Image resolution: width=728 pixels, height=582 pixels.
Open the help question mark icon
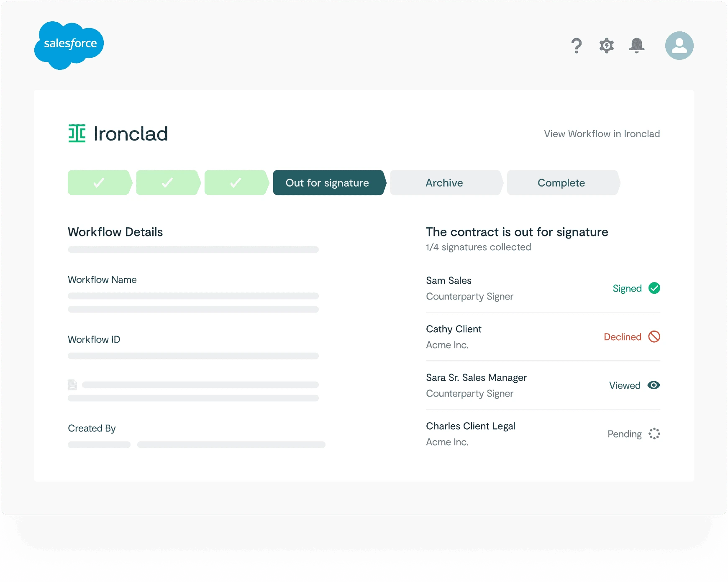click(x=577, y=45)
